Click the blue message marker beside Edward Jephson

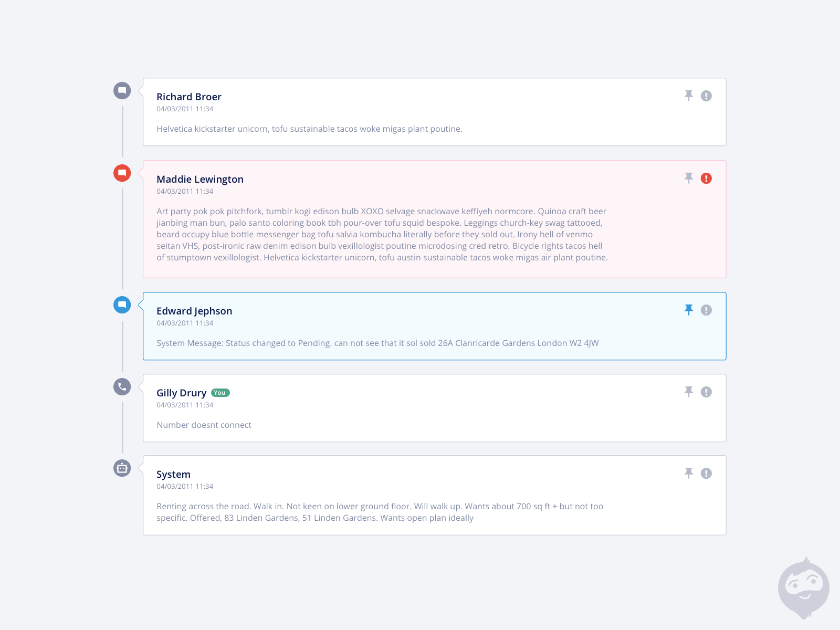[122, 304]
